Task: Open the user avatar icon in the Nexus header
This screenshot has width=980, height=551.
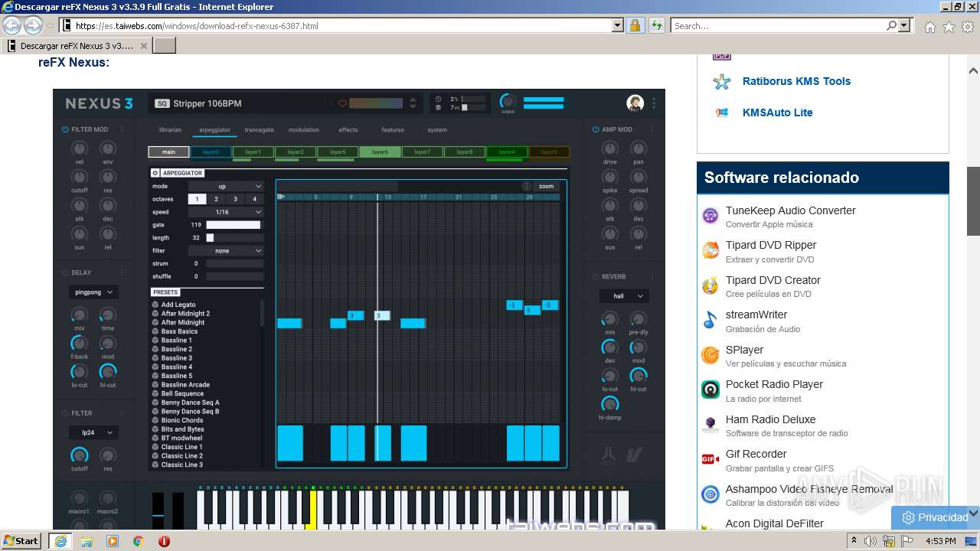Action: (x=635, y=103)
